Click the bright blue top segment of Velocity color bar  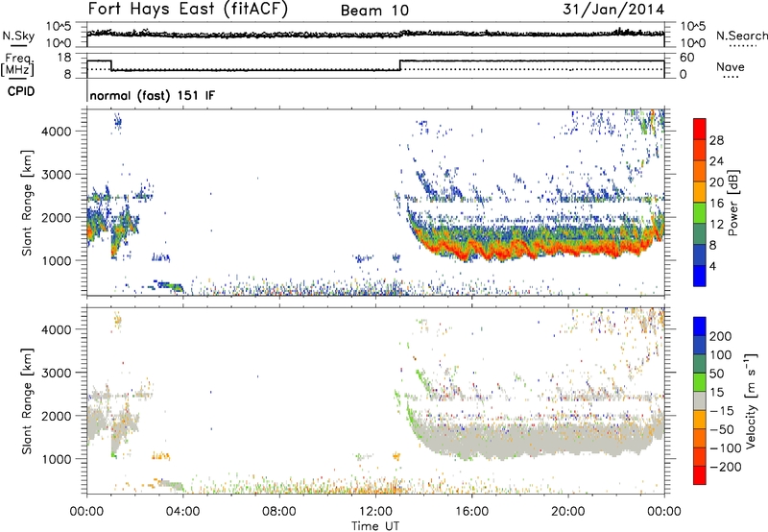700,326
